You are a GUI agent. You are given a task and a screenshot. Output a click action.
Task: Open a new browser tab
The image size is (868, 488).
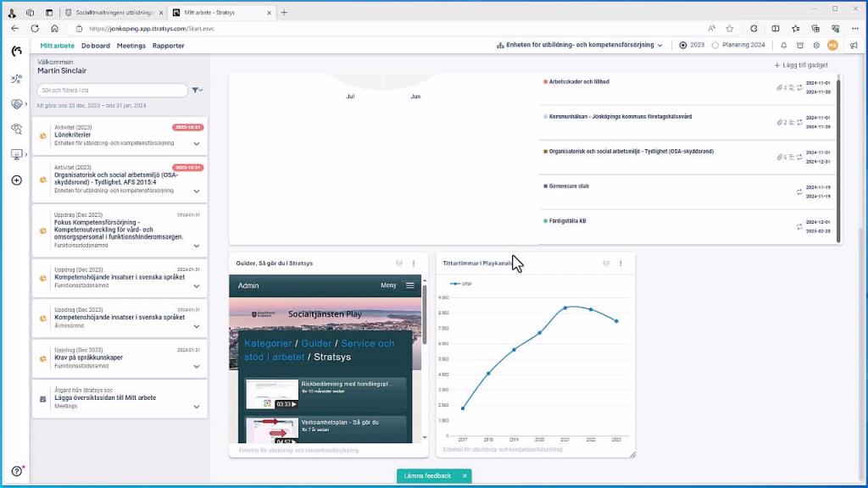pyautogui.click(x=284, y=12)
